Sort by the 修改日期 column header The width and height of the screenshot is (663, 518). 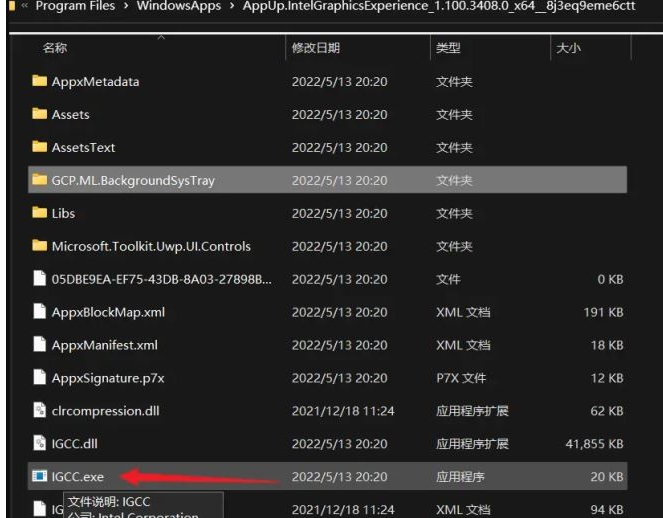tap(315, 48)
